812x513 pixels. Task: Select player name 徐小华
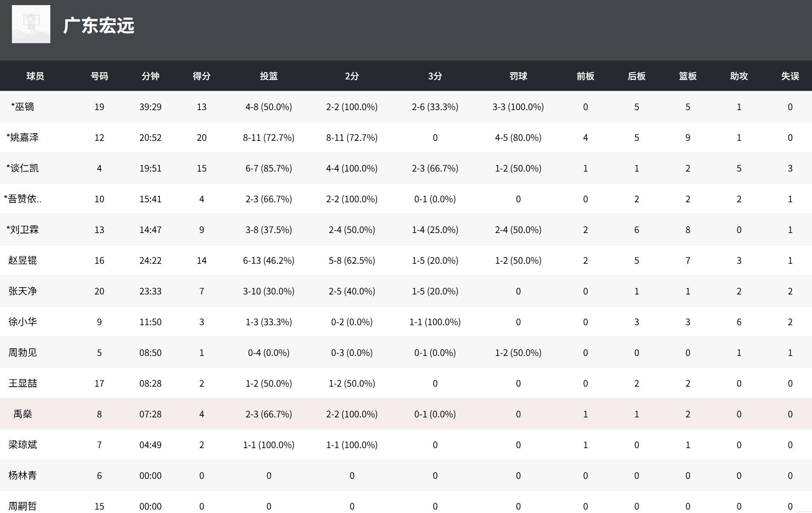[23, 322]
